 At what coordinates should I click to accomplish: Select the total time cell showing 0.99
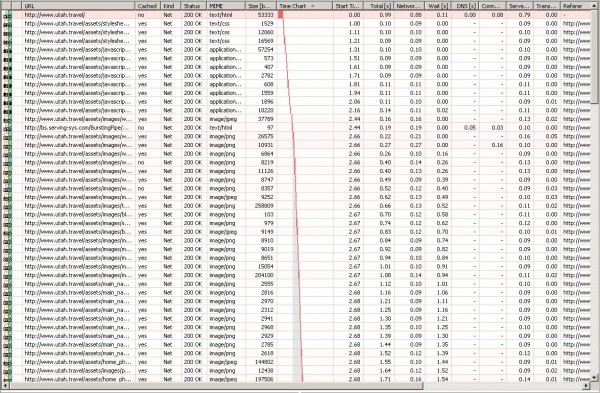pyautogui.click(x=379, y=15)
